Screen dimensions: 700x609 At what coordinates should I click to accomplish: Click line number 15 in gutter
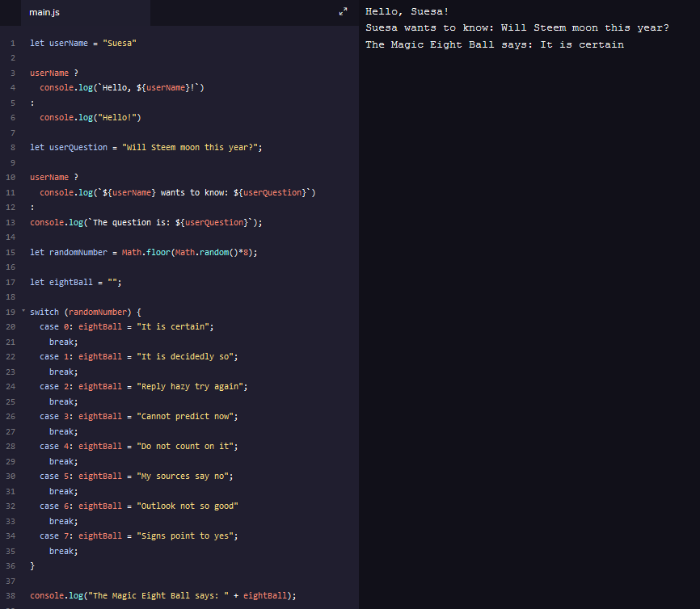tap(11, 253)
